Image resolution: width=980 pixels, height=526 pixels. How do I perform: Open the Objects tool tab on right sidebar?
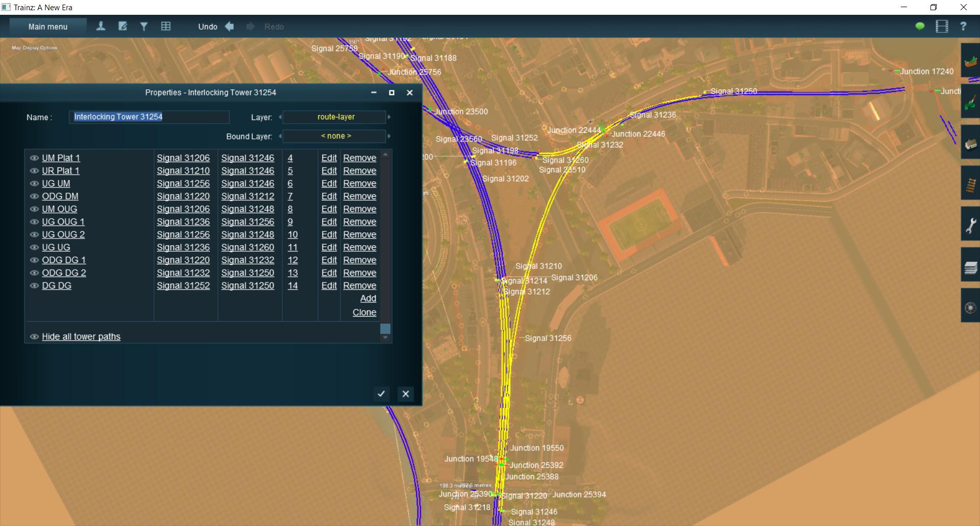(x=970, y=142)
